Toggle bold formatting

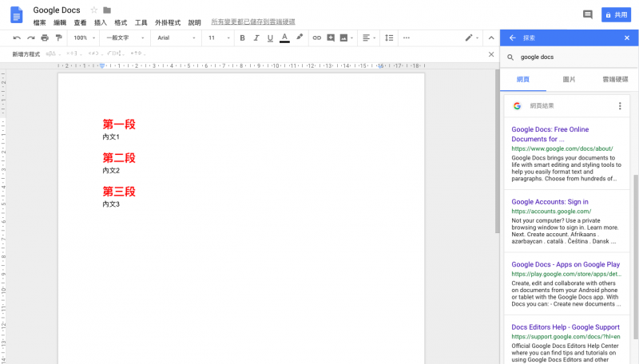coord(243,38)
